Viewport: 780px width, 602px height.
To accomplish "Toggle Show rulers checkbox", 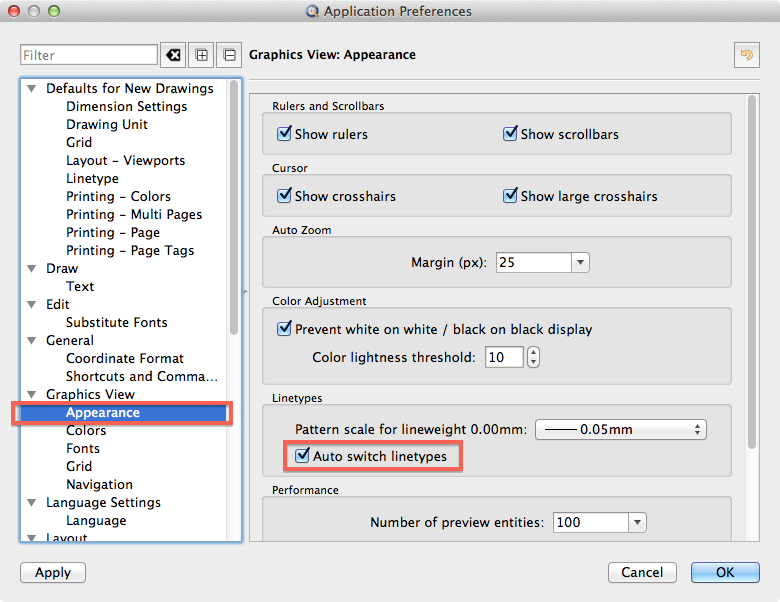I will tap(285, 134).
